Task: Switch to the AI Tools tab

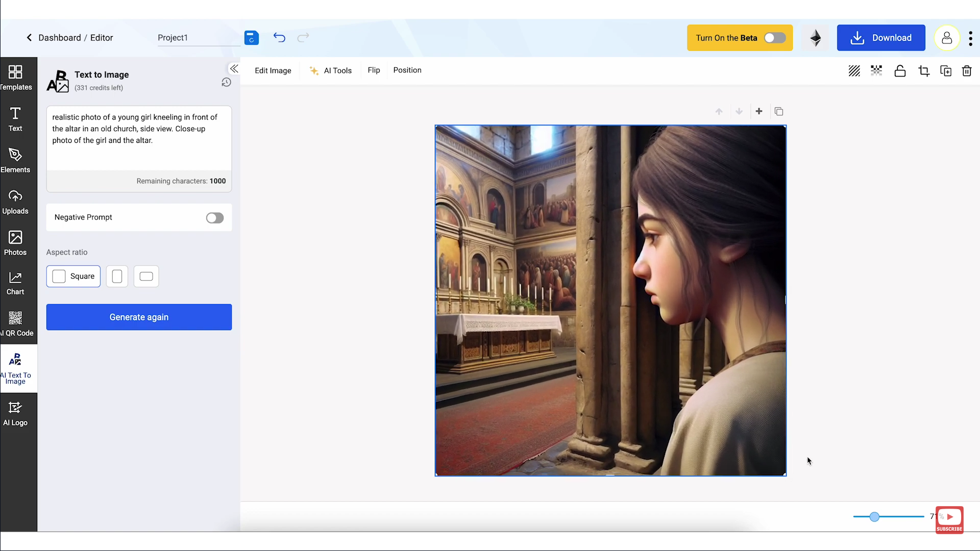Action: [x=337, y=70]
